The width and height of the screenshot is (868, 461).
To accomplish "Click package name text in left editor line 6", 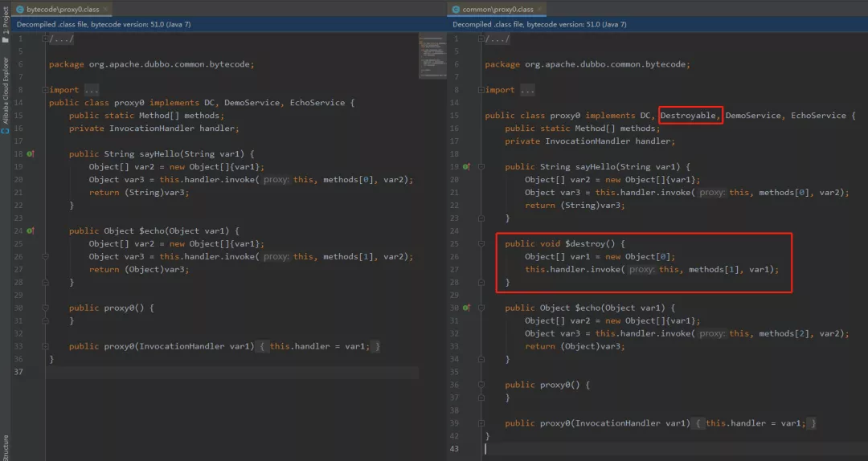I will click(x=172, y=64).
